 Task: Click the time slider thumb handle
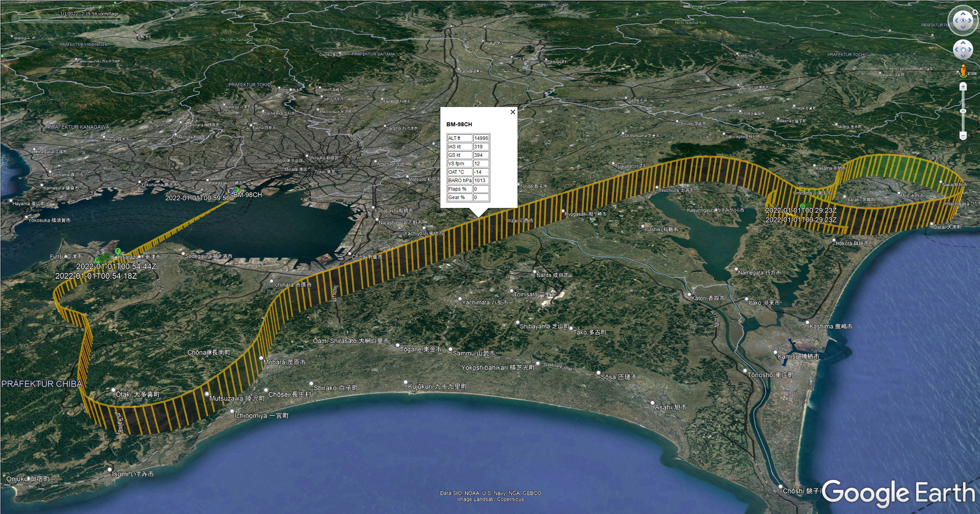coord(119,19)
